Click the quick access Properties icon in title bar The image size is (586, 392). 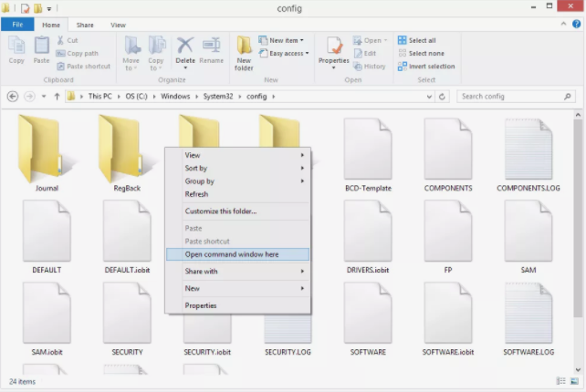(25, 8)
